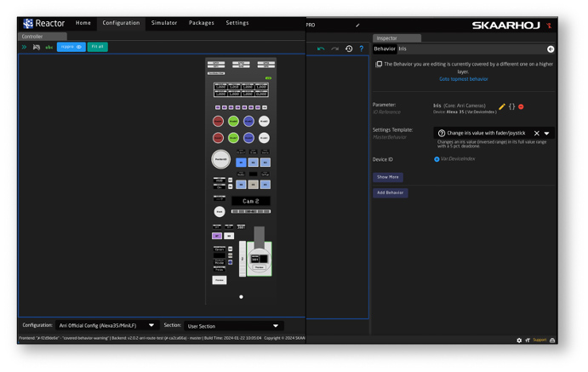Viewport: 588px width, 372px height.
Task: Click the behavior layers icon beside the warning text
Action: [x=379, y=65]
